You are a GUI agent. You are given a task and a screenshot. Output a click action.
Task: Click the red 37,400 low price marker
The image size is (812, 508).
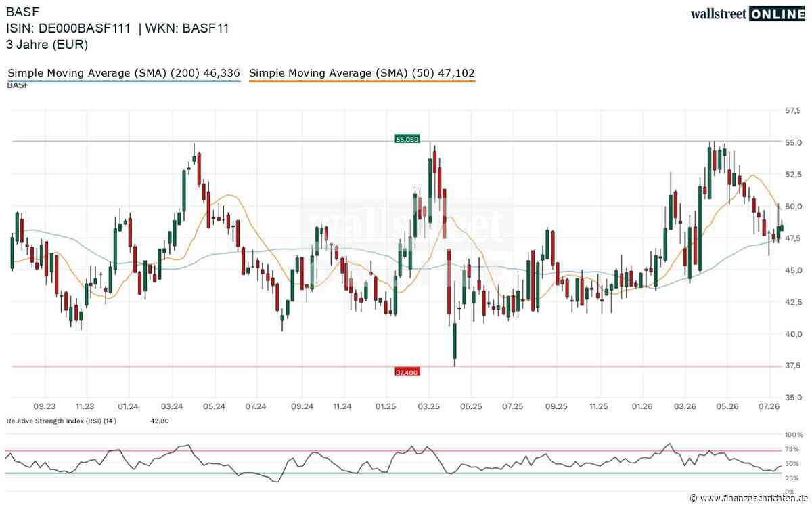(x=407, y=371)
